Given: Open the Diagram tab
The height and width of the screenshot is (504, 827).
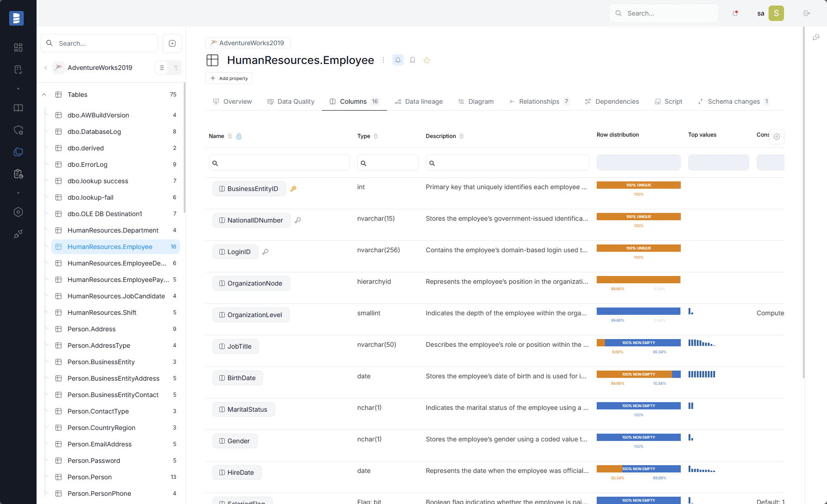Looking at the screenshot, I should pos(476,101).
